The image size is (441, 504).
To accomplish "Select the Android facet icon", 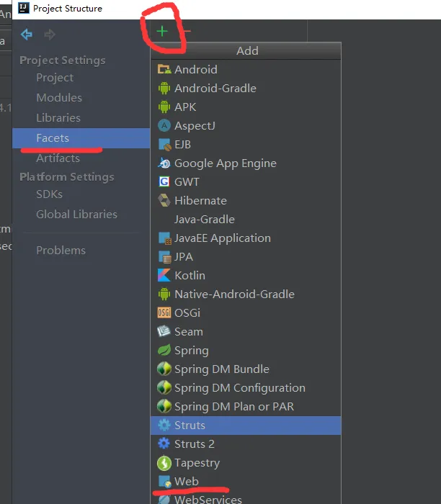I will [x=164, y=70].
